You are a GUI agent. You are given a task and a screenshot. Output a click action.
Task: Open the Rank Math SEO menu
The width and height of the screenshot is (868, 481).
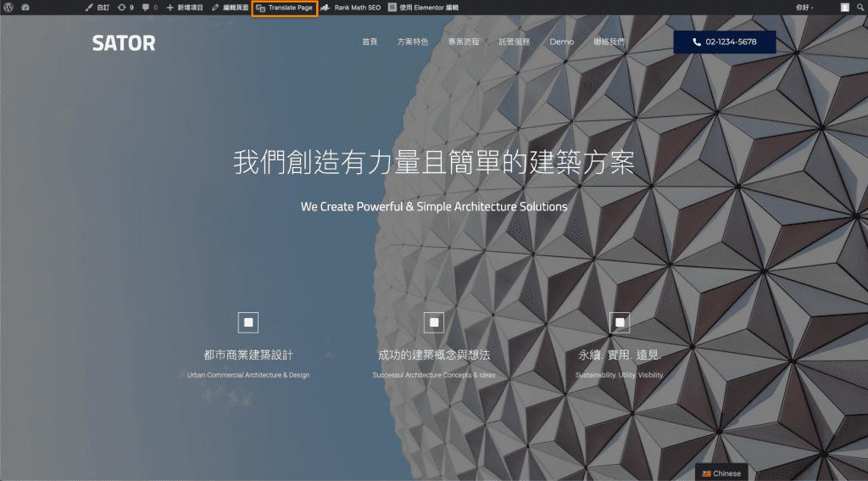coord(351,7)
